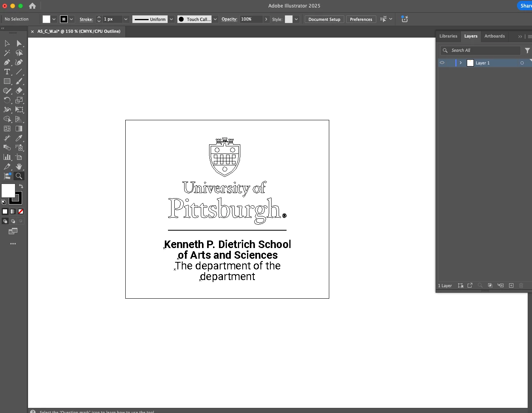The height and width of the screenshot is (413, 532).
Task: Click Preferences button
Action: coord(361,19)
